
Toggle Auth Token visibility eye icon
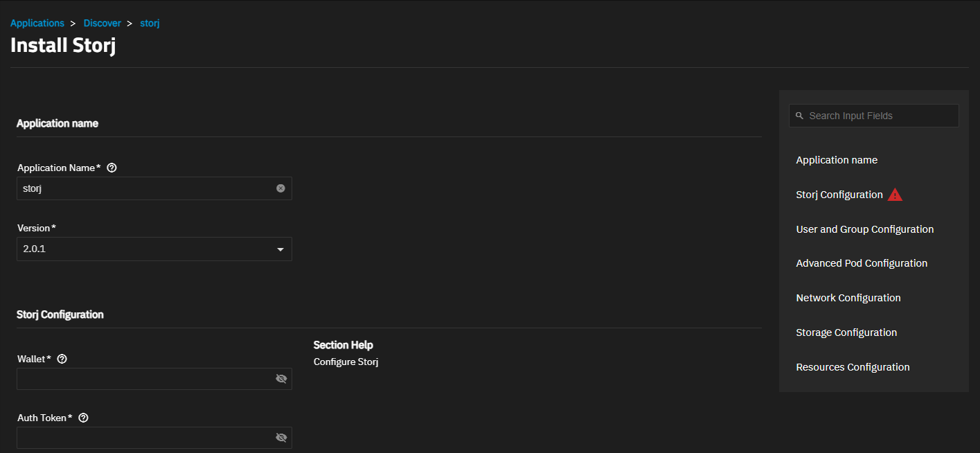pos(280,438)
